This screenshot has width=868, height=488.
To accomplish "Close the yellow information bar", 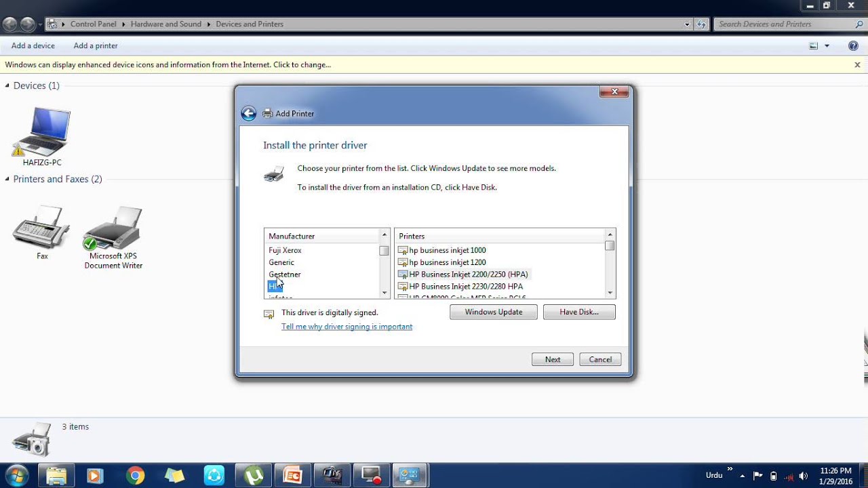I will pos(857,65).
